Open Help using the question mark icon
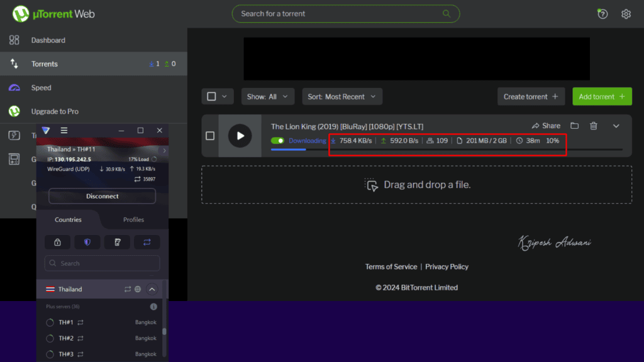The image size is (644, 362). [x=602, y=14]
